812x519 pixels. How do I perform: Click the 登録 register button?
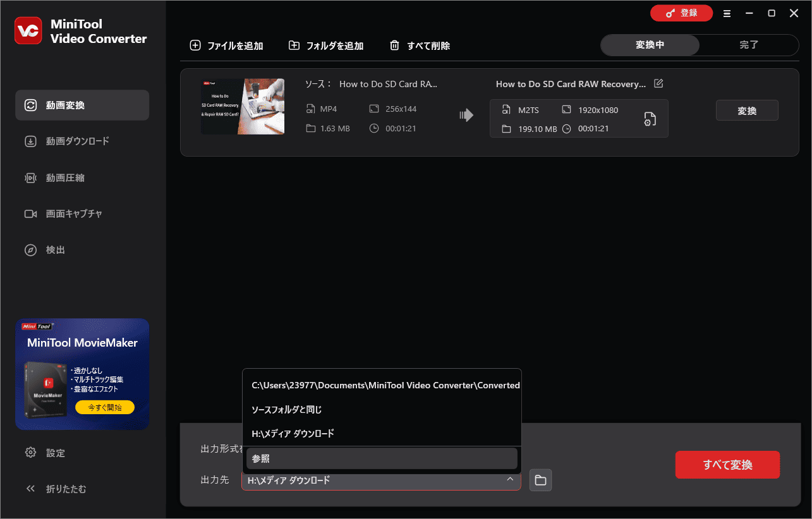click(x=681, y=13)
